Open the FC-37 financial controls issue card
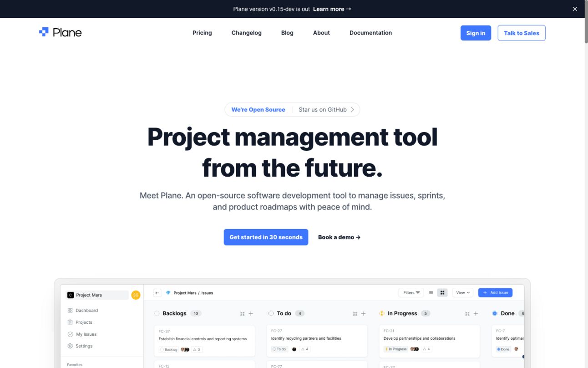This screenshot has width=588, height=368. (x=204, y=341)
